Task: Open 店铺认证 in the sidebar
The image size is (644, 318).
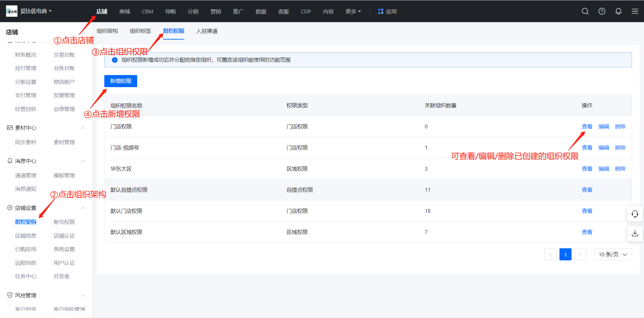Action: pyautogui.click(x=64, y=236)
